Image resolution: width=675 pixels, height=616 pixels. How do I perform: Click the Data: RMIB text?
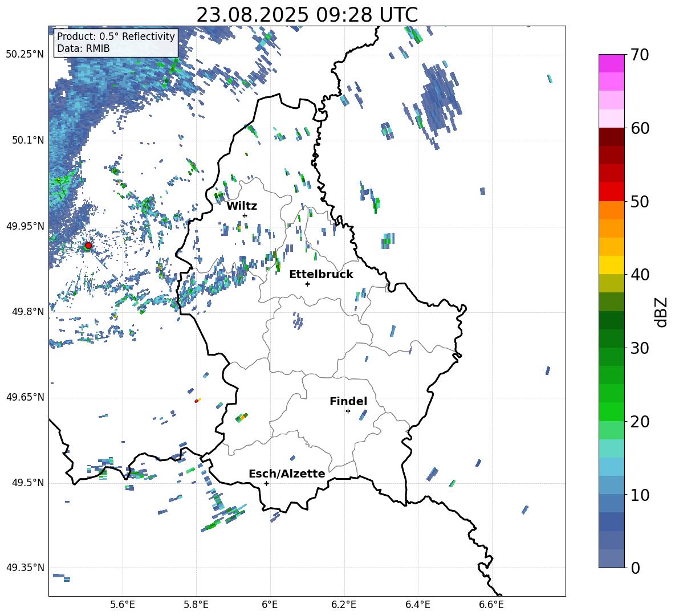[x=83, y=48]
